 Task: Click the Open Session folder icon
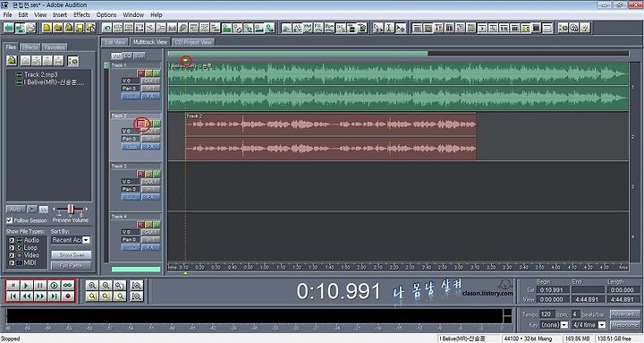point(58,28)
